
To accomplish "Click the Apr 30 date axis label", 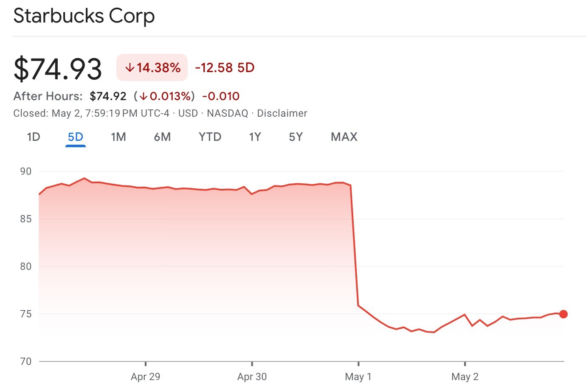I will [x=252, y=377].
